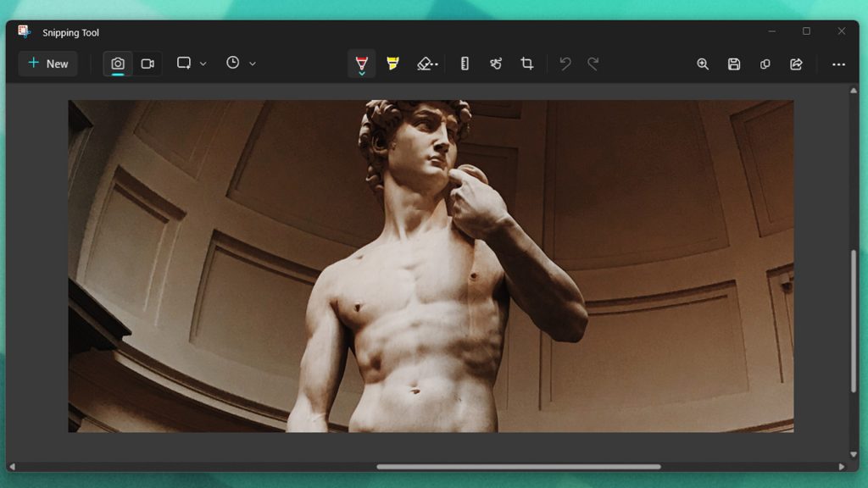Redo the undone change
Viewport: 868px width, 488px height.
coord(593,63)
